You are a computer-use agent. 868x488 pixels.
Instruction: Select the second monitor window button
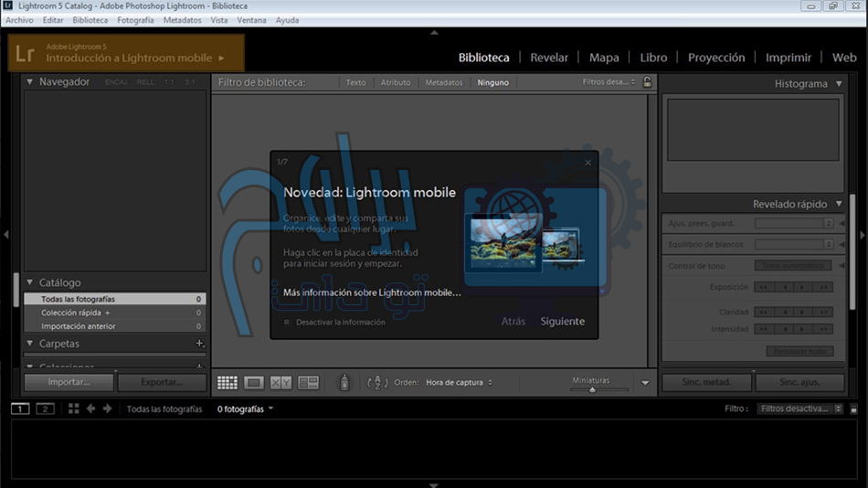pos(45,408)
